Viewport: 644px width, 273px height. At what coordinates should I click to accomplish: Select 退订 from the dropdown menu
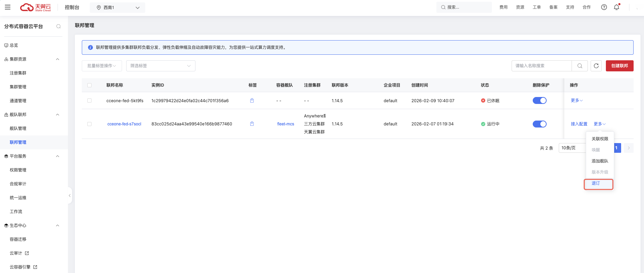click(596, 183)
